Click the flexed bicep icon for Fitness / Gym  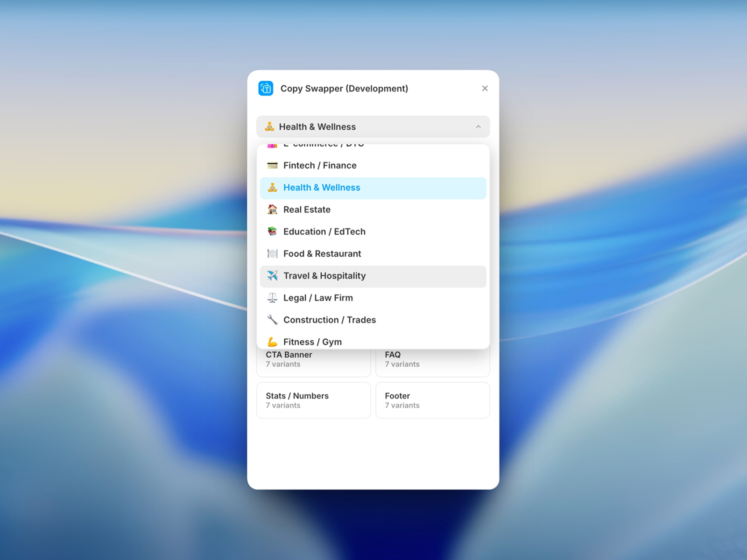pyautogui.click(x=273, y=342)
